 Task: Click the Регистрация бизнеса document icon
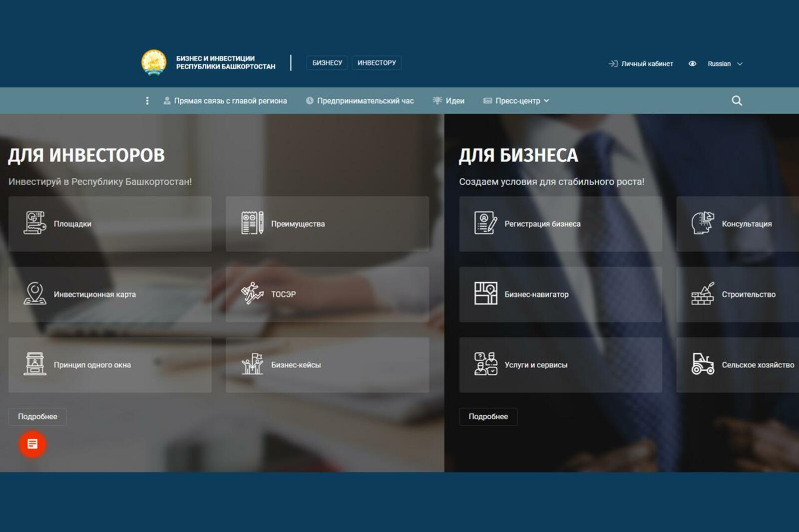tap(486, 223)
